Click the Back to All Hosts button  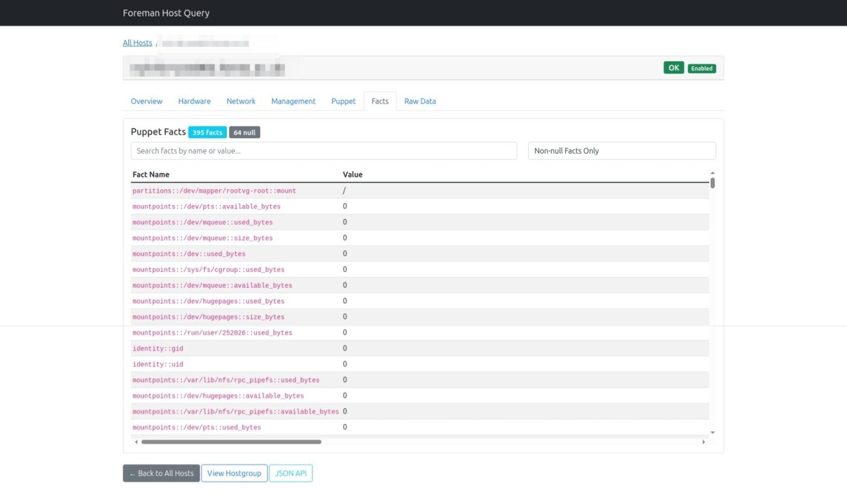[160, 473]
